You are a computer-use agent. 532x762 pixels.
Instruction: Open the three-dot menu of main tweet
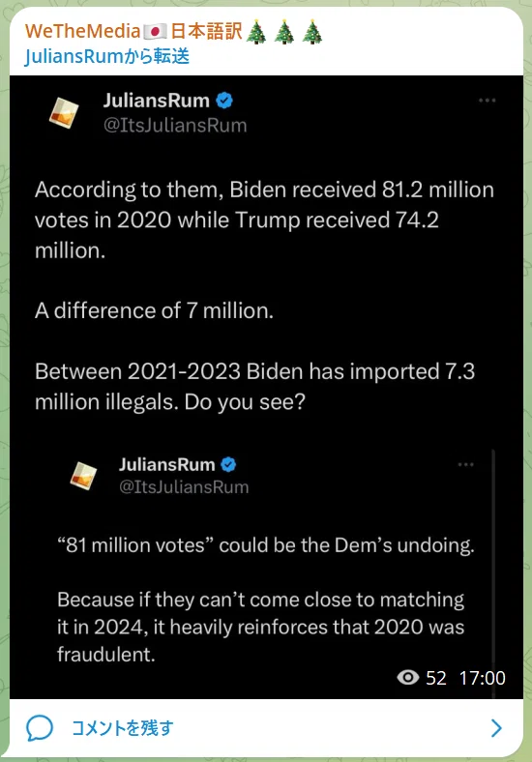[x=487, y=101]
